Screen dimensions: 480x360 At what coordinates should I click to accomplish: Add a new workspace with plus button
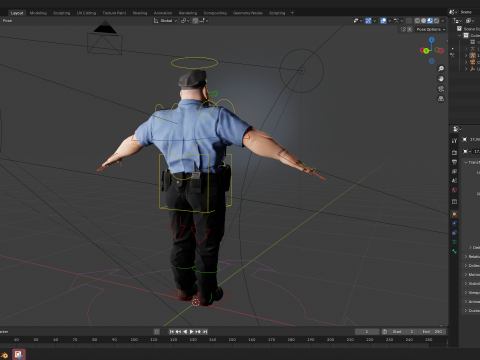292,13
